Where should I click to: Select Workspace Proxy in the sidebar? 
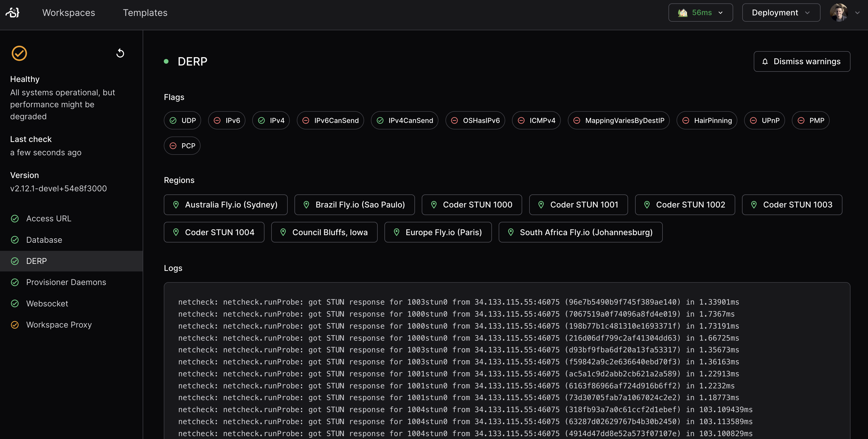pos(59,325)
